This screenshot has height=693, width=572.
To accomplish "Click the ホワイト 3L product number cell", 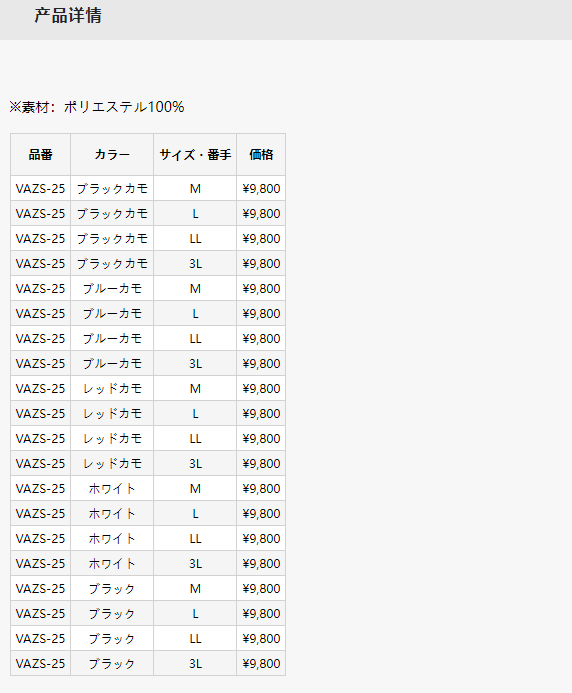I will (41, 564).
